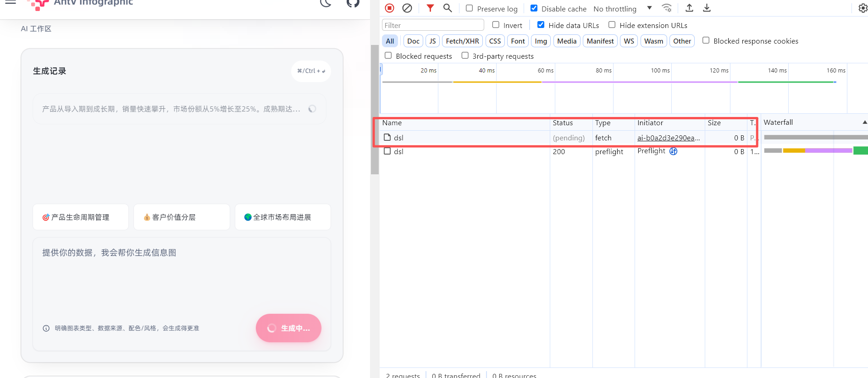Uncheck Disable cache
Screen dimensions: 868x378
534,8
